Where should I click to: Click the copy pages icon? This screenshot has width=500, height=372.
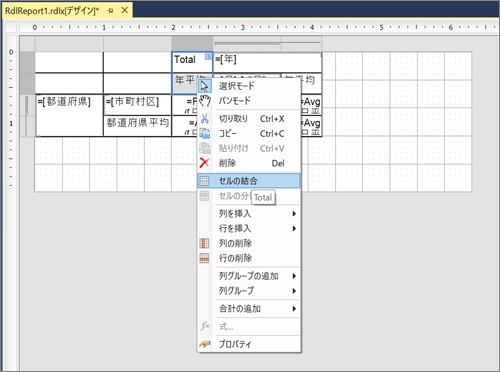[204, 133]
